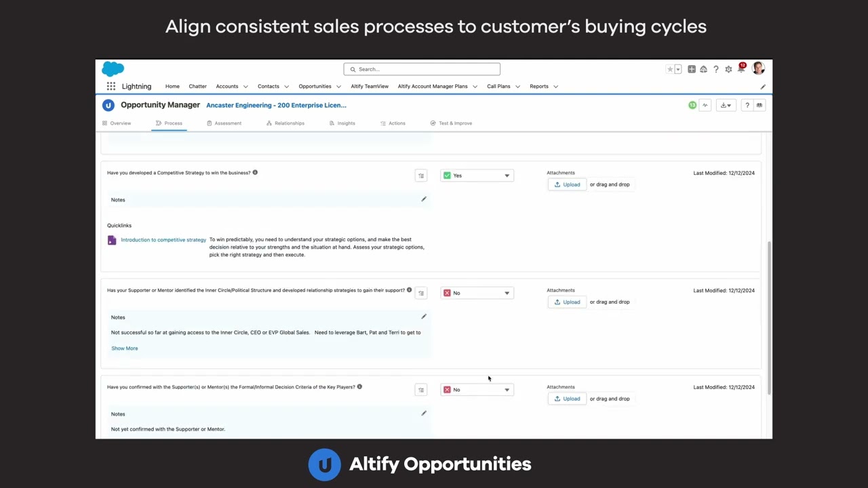This screenshot has width=868, height=488.
Task: Open the Ancaster Engineering opportunity link
Action: pos(276,105)
